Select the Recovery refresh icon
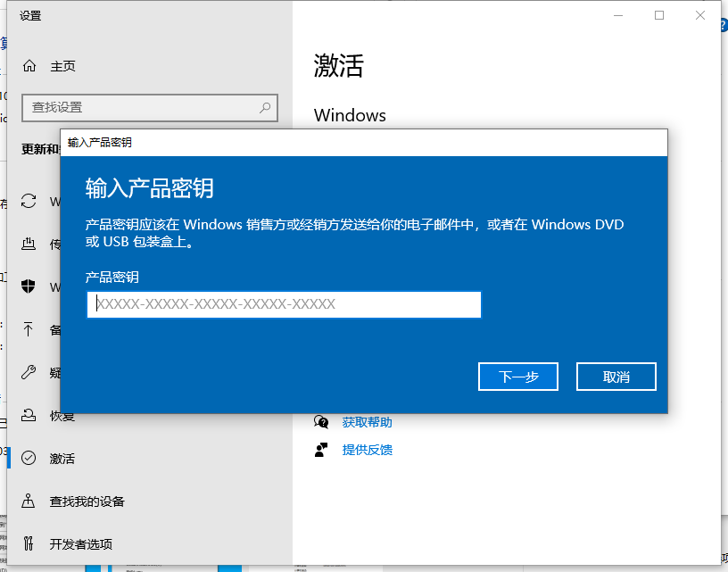Screen dimensions: 728x572 click(29, 416)
